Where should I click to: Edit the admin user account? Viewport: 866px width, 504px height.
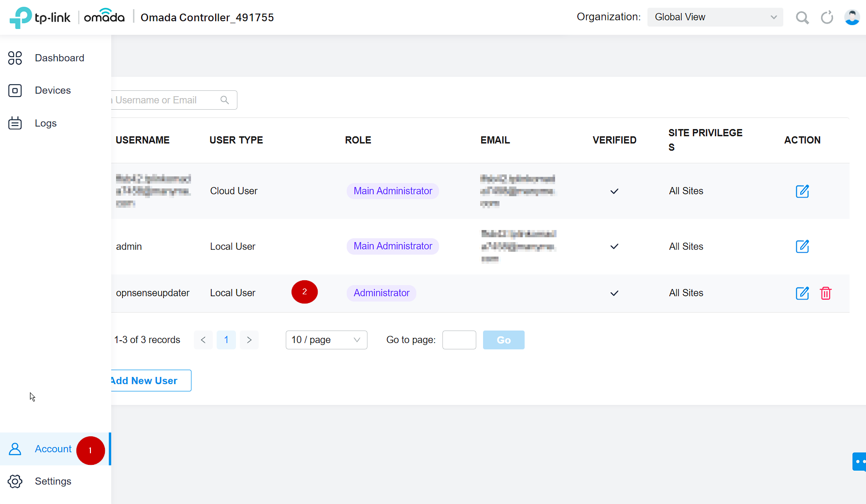802,246
